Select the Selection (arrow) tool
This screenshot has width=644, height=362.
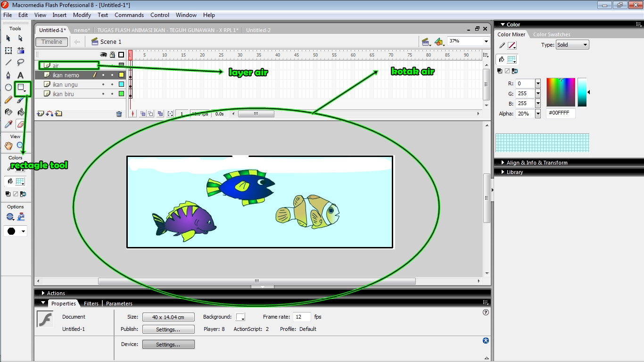[x=8, y=38]
